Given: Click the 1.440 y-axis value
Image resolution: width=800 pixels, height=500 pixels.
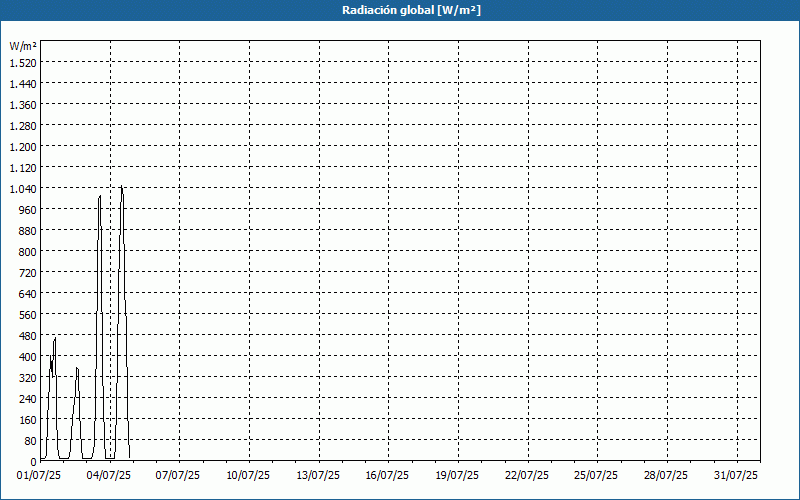Looking at the screenshot, I should point(23,84).
